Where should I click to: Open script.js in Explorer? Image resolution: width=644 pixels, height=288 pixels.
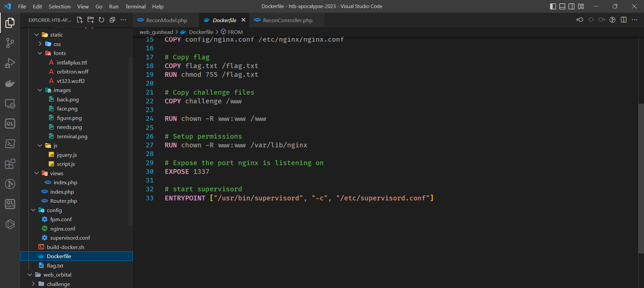click(66, 164)
